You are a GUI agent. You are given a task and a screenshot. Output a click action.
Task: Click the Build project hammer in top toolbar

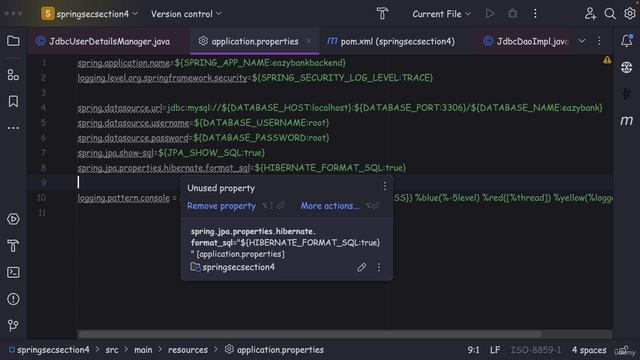click(382, 14)
